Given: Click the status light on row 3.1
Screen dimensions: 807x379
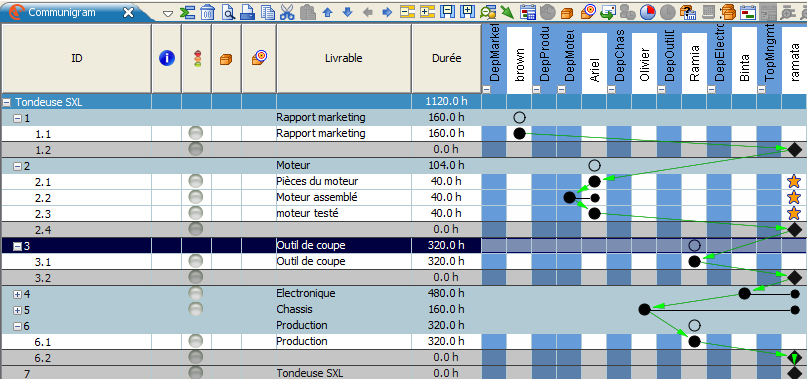Looking at the screenshot, I should 196,261.
